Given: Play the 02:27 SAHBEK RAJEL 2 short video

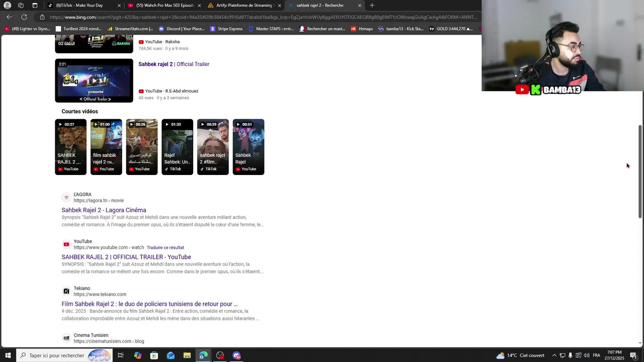Looking at the screenshot, I should click(x=70, y=147).
